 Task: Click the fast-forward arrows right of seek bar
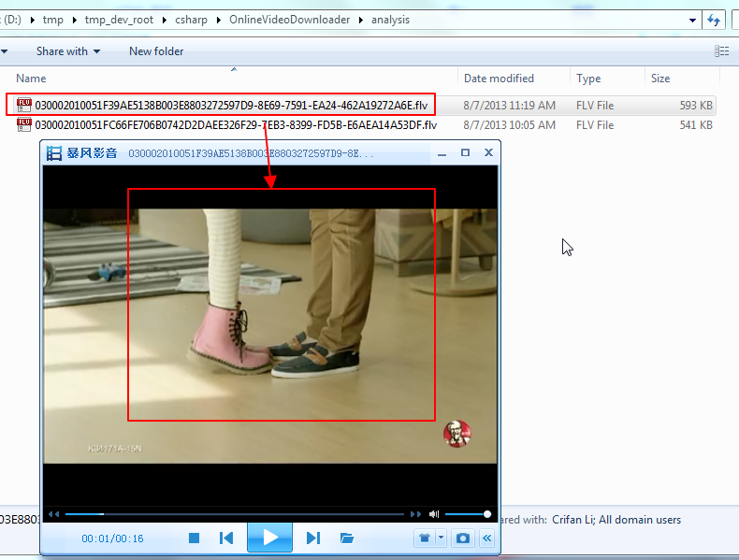point(415,514)
